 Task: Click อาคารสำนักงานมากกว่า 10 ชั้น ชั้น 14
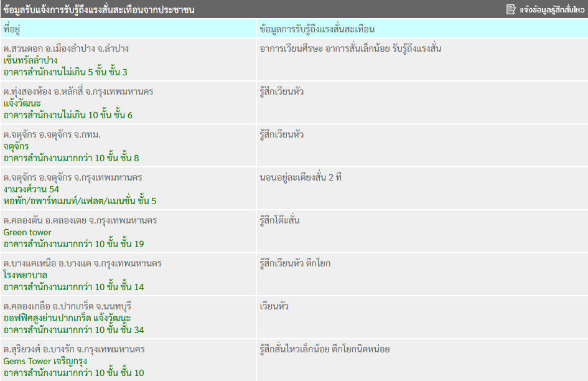[73, 287]
